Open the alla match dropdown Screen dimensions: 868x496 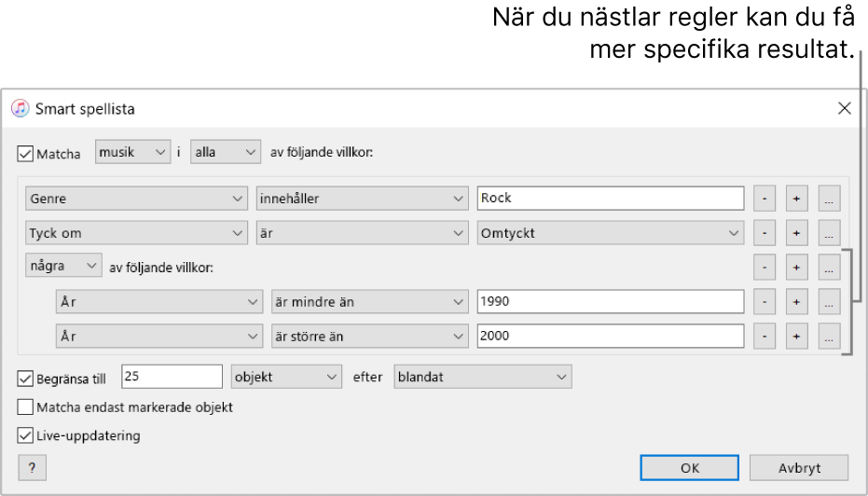(x=226, y=152)
